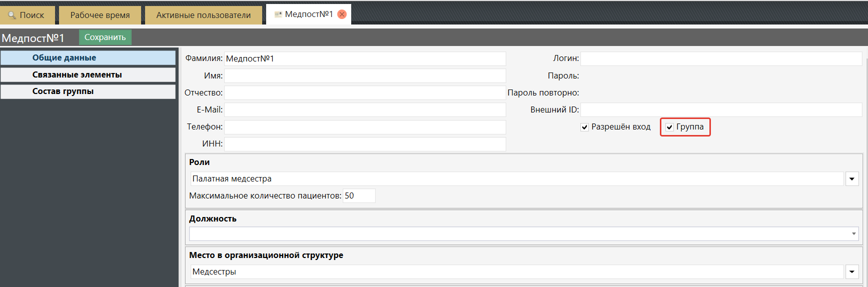Expand the Роли dropdown arrow

[x=852, y=179]
